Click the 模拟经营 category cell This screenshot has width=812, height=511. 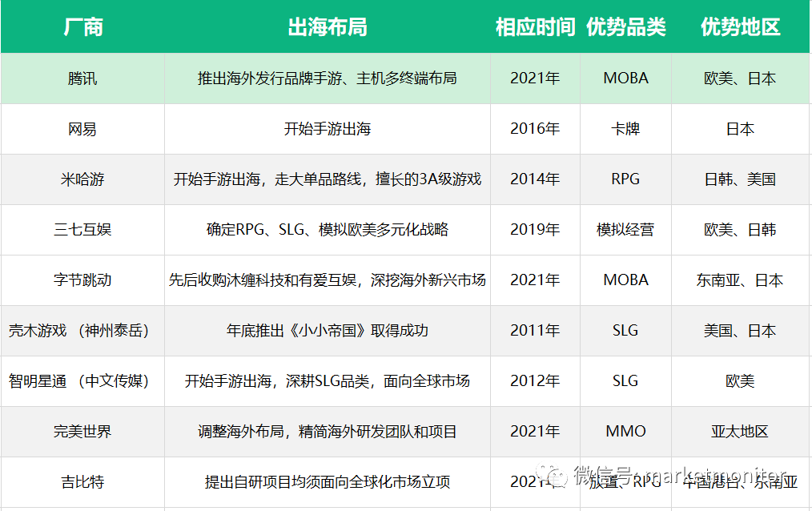point(625,229)
